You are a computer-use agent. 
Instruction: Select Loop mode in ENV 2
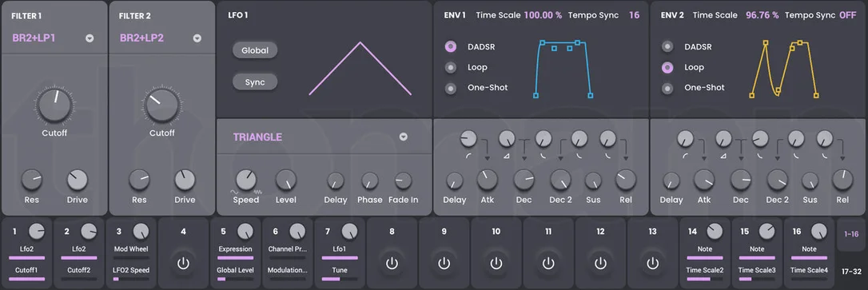click(x=668, y=68)
